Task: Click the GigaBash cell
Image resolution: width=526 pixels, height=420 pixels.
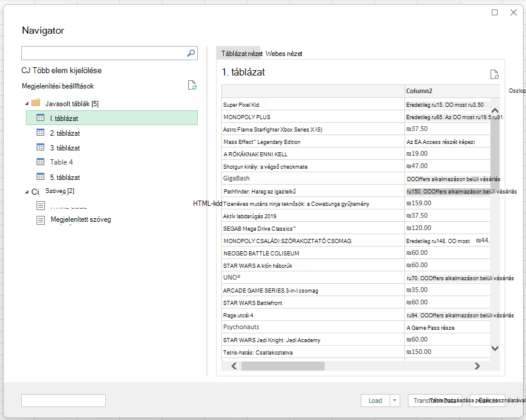Action: coord(313,179)
